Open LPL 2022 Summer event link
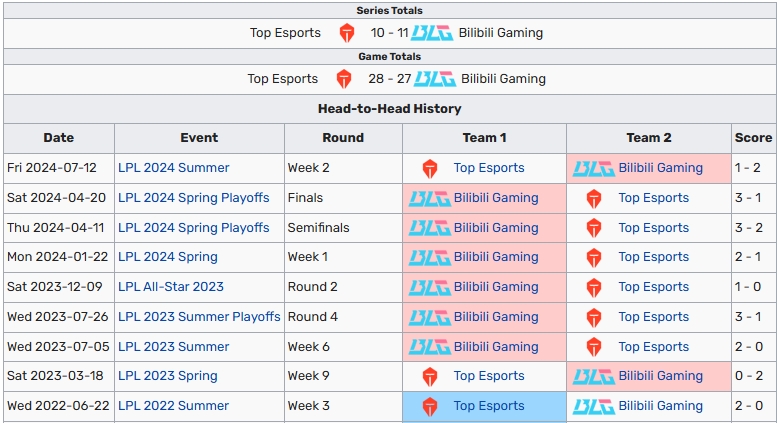 point(173,406)
